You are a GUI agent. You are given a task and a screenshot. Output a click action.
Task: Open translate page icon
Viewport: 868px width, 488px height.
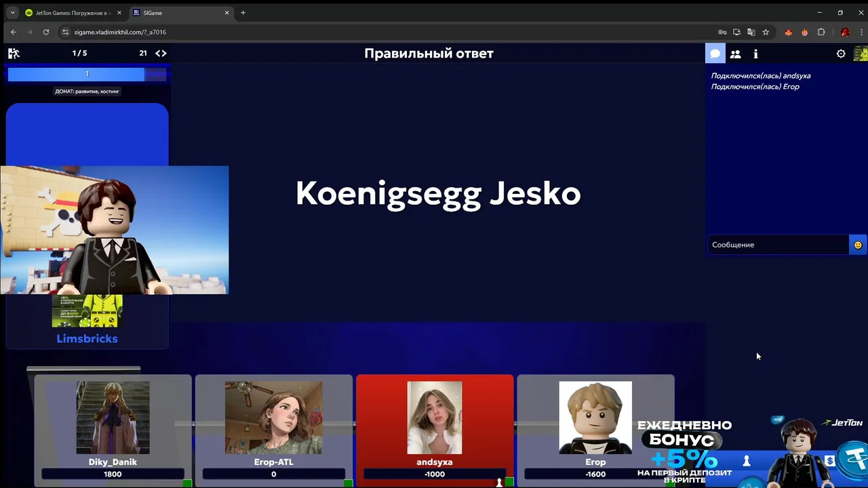click(751, 32)
